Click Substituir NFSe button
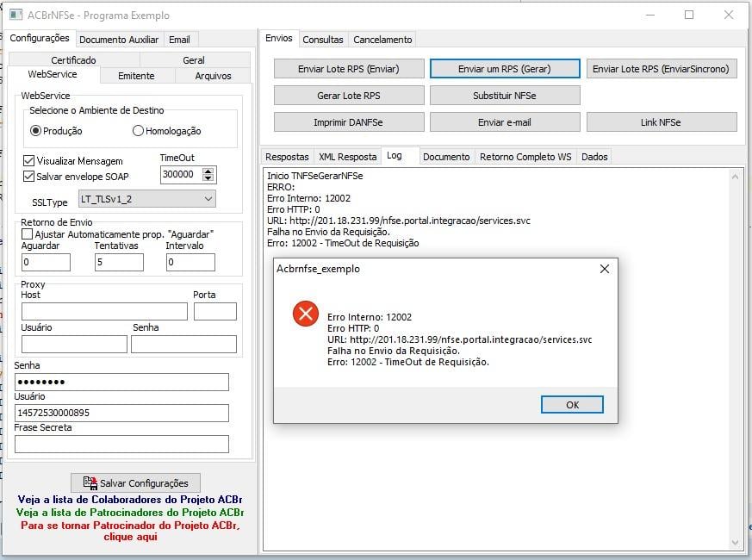Image resolution: width=752 pixels, height=560 pixels. click(x=505, y=96)
